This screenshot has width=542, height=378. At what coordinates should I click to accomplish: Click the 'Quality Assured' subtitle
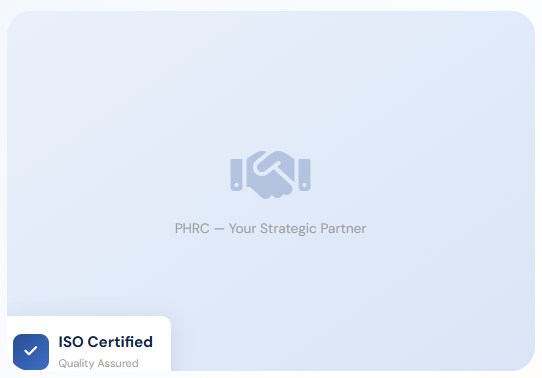pyautogui.click(x=99, y=363)
